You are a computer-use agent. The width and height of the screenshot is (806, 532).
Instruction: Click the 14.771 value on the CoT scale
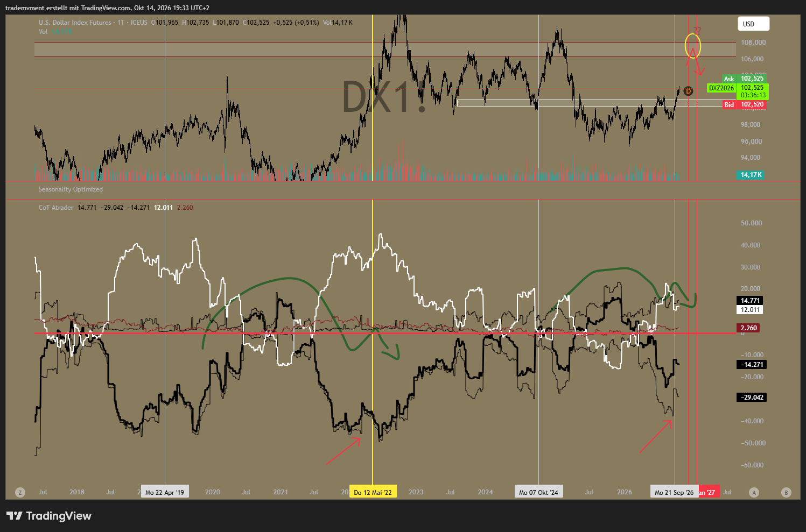(x=751, y=301)
